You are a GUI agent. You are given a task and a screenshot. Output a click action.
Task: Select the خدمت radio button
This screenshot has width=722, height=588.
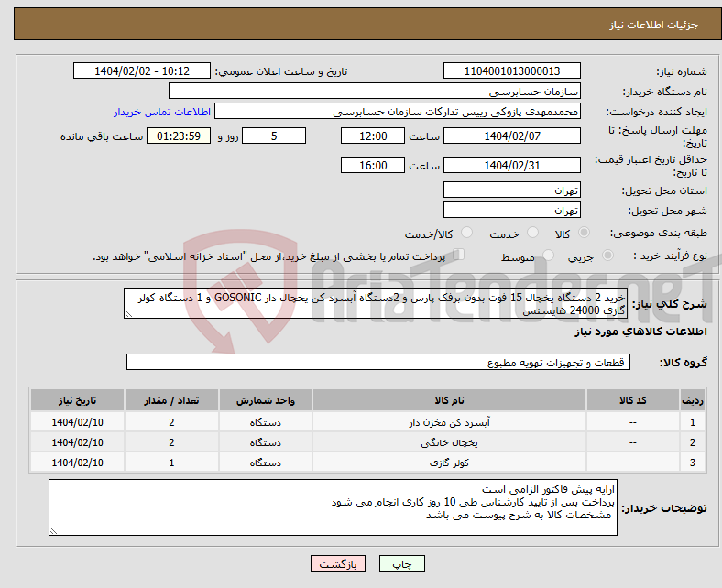532,233
